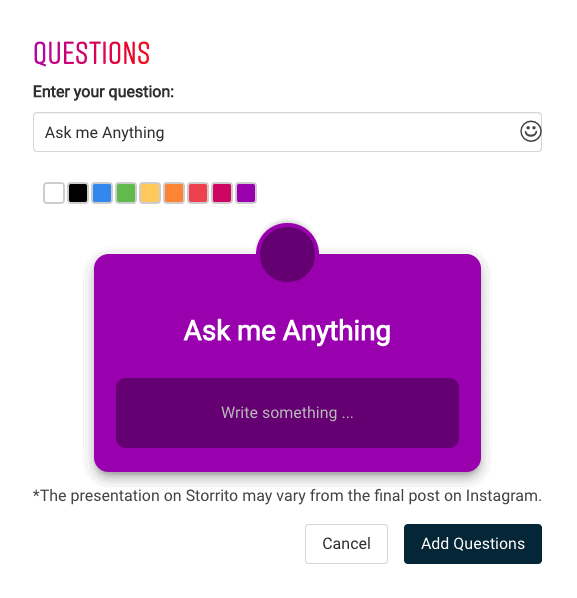The width and height of the screenshot is (577, 598).
Task: Choose the crimson magenta color swatch
Action: 222,193
